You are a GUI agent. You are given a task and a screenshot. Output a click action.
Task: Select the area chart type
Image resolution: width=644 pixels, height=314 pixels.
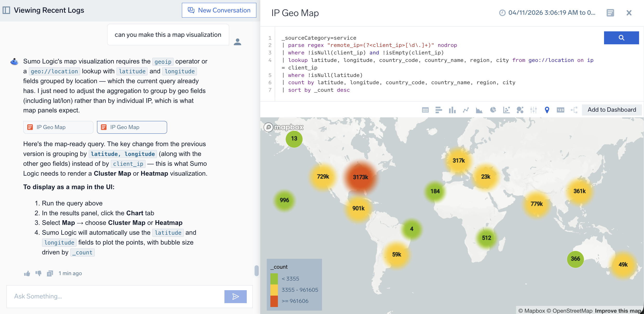[479, 110]
